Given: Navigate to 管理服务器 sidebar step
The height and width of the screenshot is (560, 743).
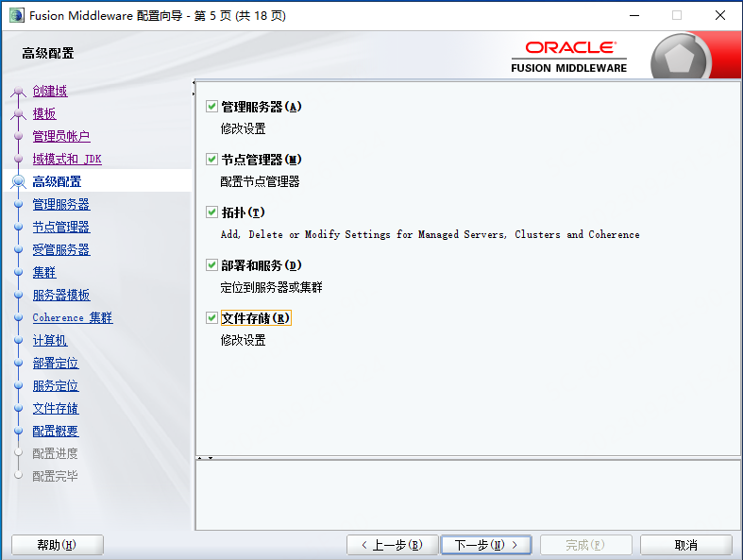Looking at the screenshot, I should click(x=61, y=204).
